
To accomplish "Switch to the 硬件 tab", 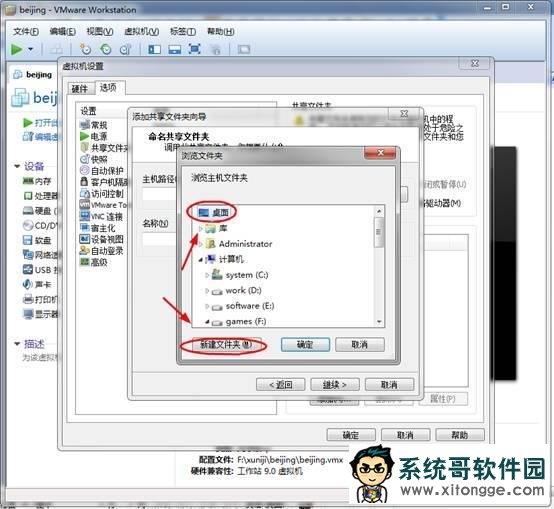I will pyautogui.click(x=80, y=89).
